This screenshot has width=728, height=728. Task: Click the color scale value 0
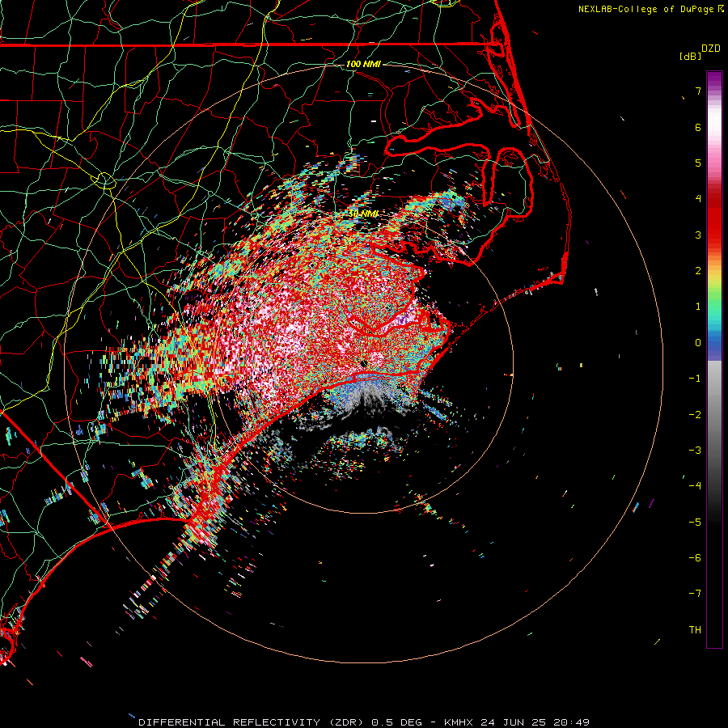click(698, 343)
